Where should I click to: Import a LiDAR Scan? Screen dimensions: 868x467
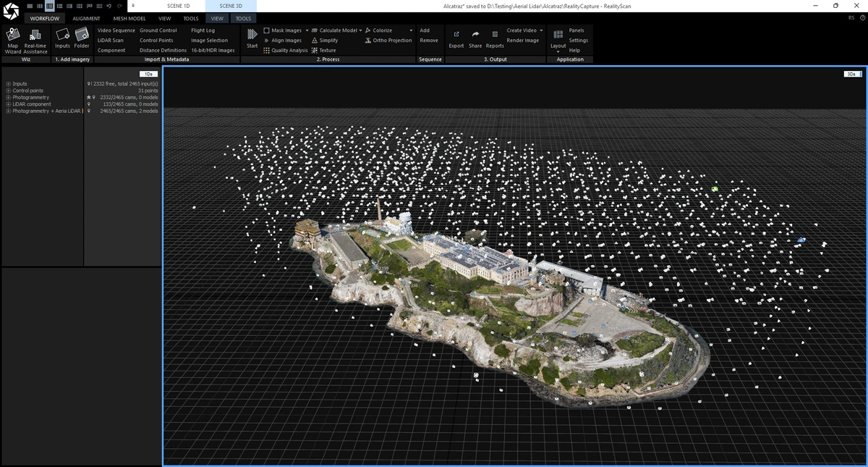pos(111,41)
